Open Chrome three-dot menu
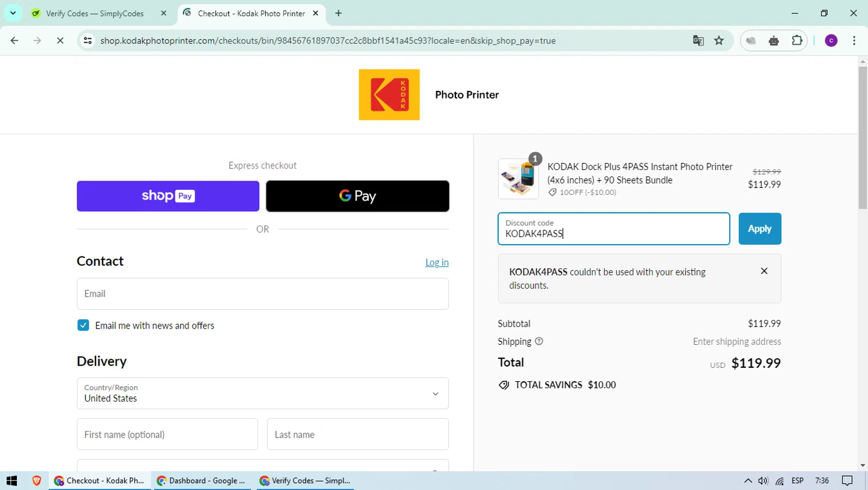This screenshot has height=490, width=868. click(854, 40)
